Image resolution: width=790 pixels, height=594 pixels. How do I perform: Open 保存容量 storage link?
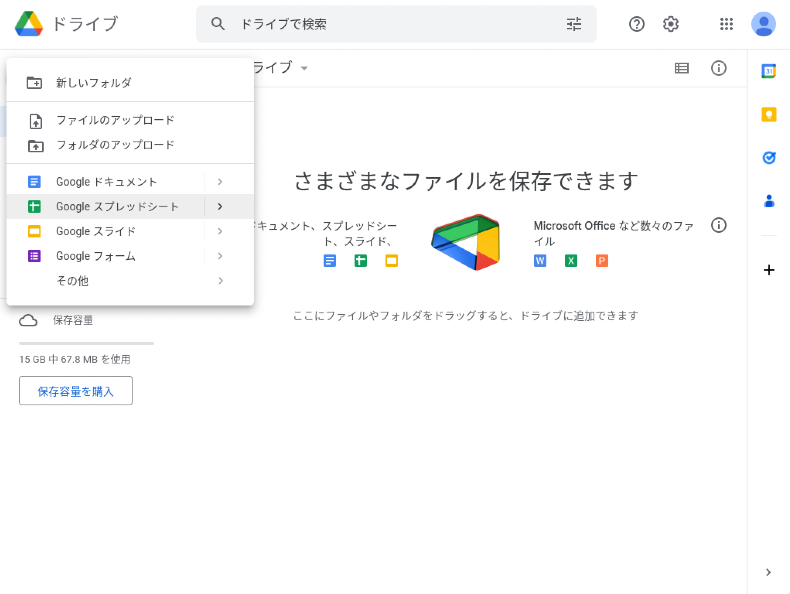pos(73,320)
